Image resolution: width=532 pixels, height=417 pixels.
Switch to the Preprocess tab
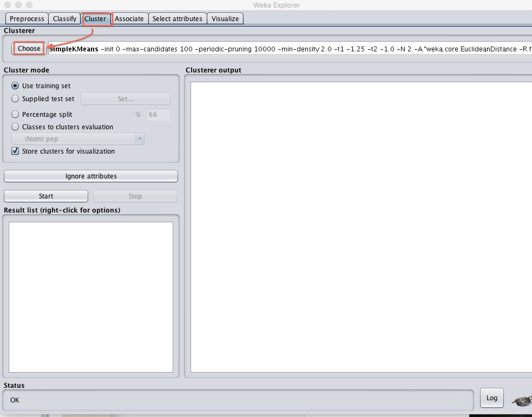[x=27, y=19]
